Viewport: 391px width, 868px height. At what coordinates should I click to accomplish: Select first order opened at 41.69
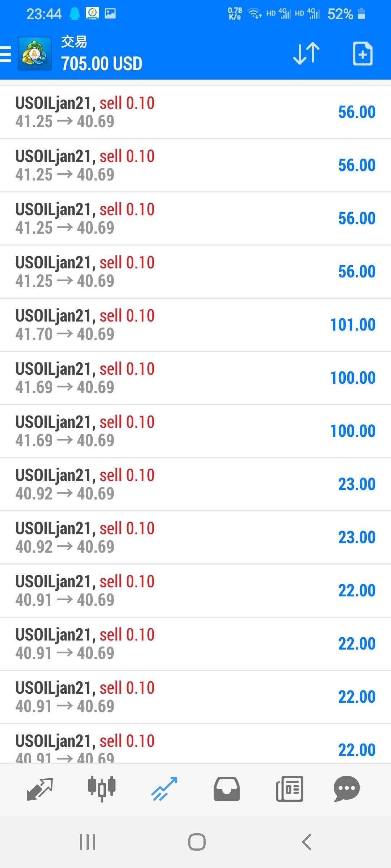tap(195, 378)
